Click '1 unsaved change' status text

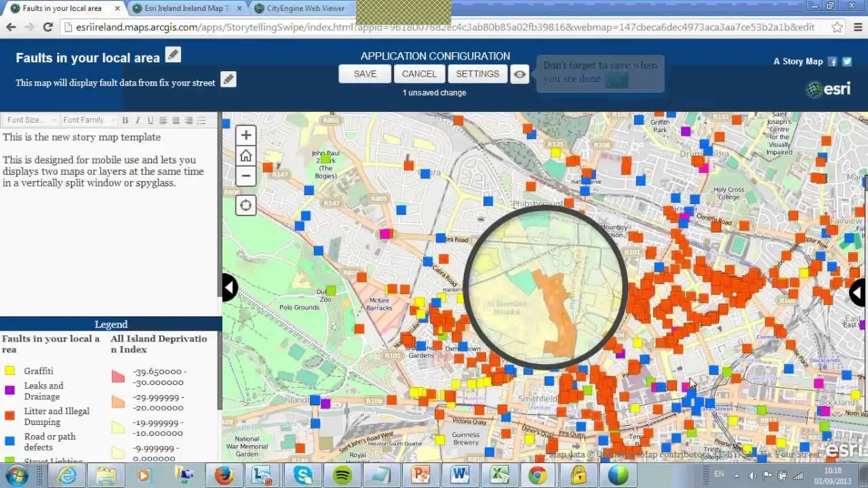pos(434,93)
